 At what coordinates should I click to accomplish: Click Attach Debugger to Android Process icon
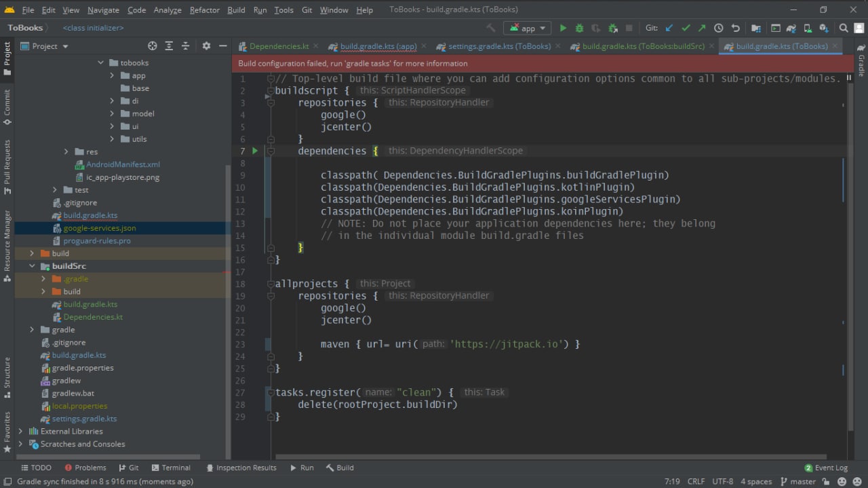pyautogui.click(x=613, y=28)
